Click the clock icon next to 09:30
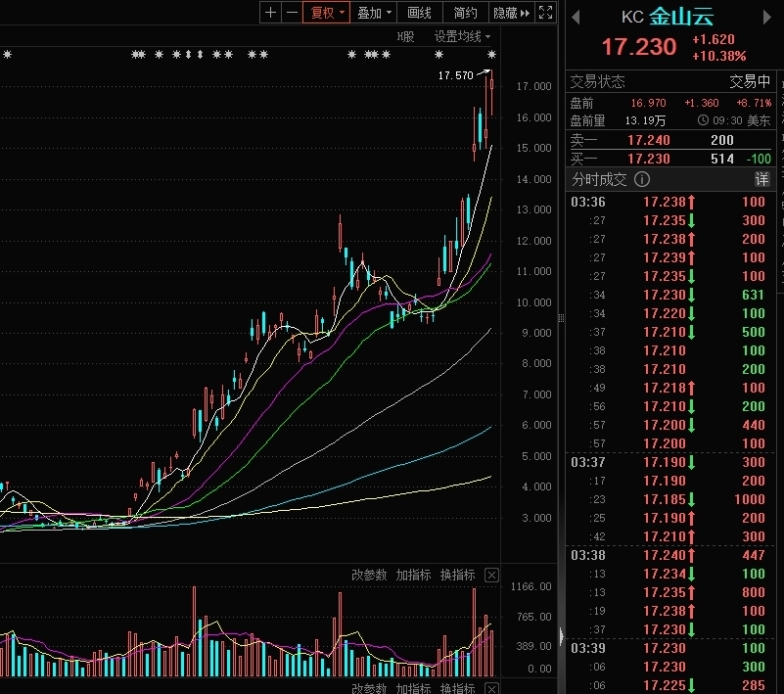Screen dimensions: 784x694 [703, 120]
